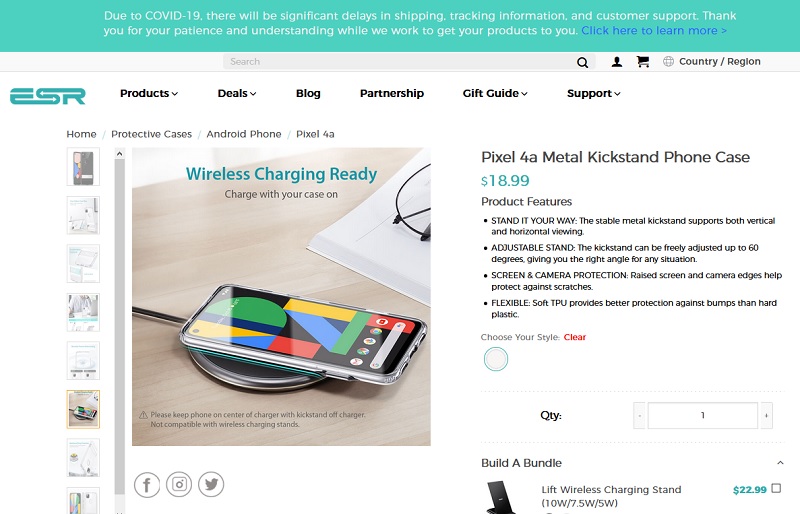The width and height of the screenshot is (800, 514).
Task: Clear the chosen style selection
Action: click(x=574, y=337)
